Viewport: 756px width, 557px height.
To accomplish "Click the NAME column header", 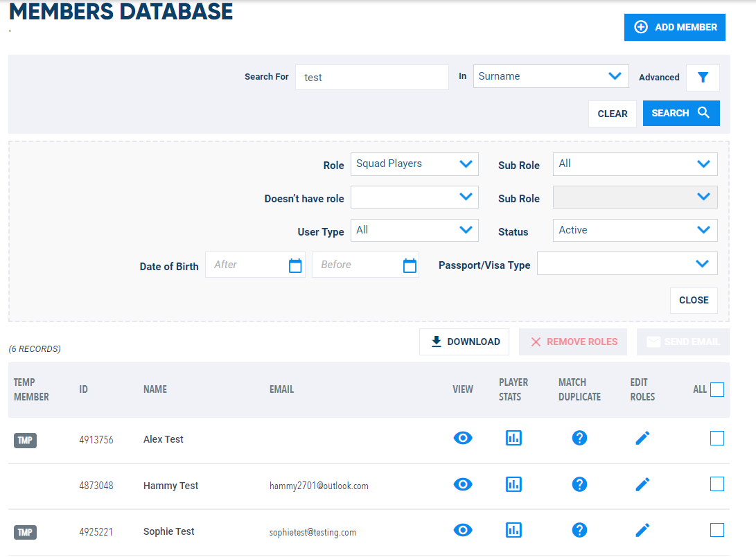I will 155,389.
